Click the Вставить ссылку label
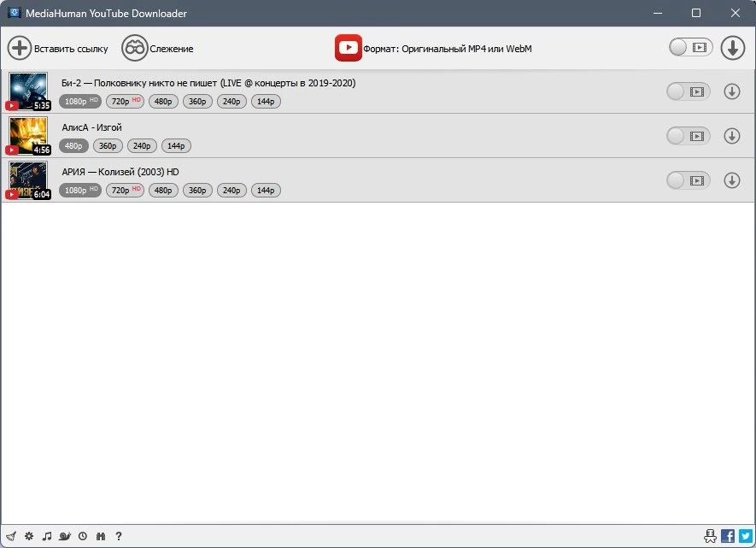Viewport: 756px width, 548px height. [71, 49]
